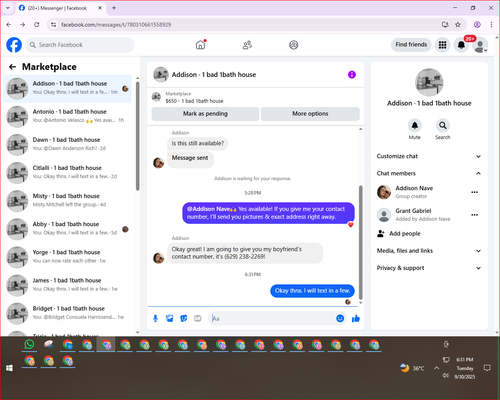Click More options button
The image size is (500, 400).
tap(310, 114)
